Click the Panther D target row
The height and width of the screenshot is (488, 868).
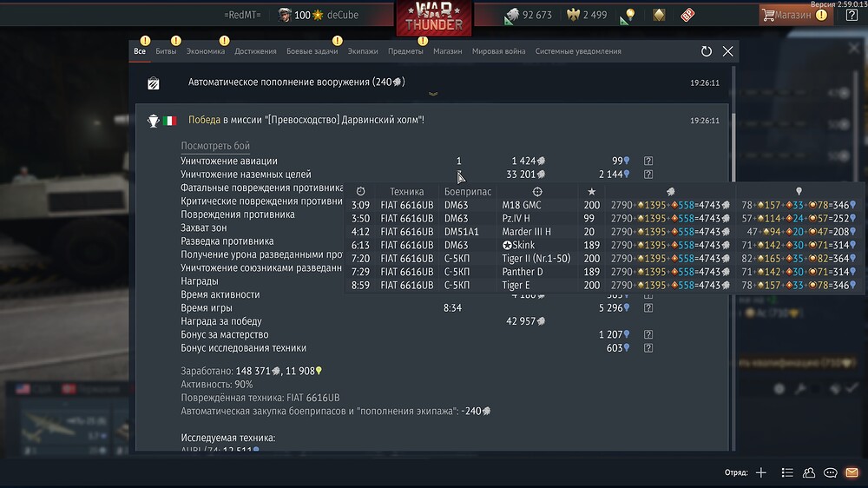click(603, 272)
